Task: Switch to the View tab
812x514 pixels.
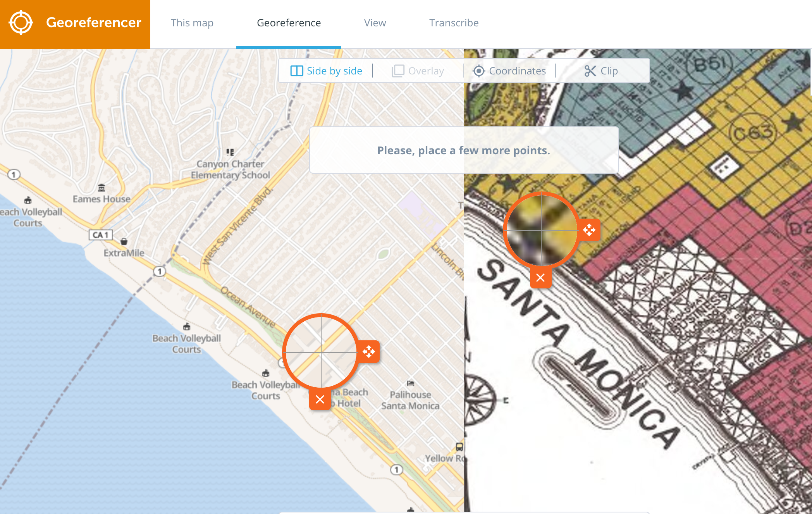Action: 375,23
